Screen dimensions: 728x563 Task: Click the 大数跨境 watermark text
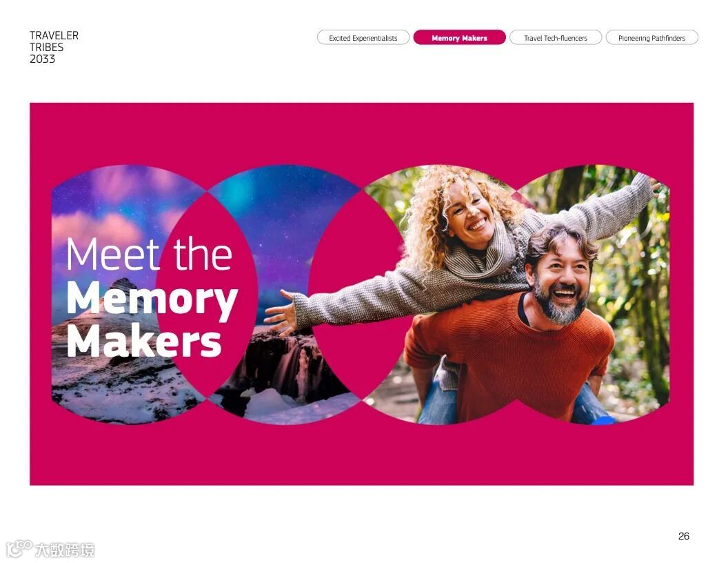65,550
